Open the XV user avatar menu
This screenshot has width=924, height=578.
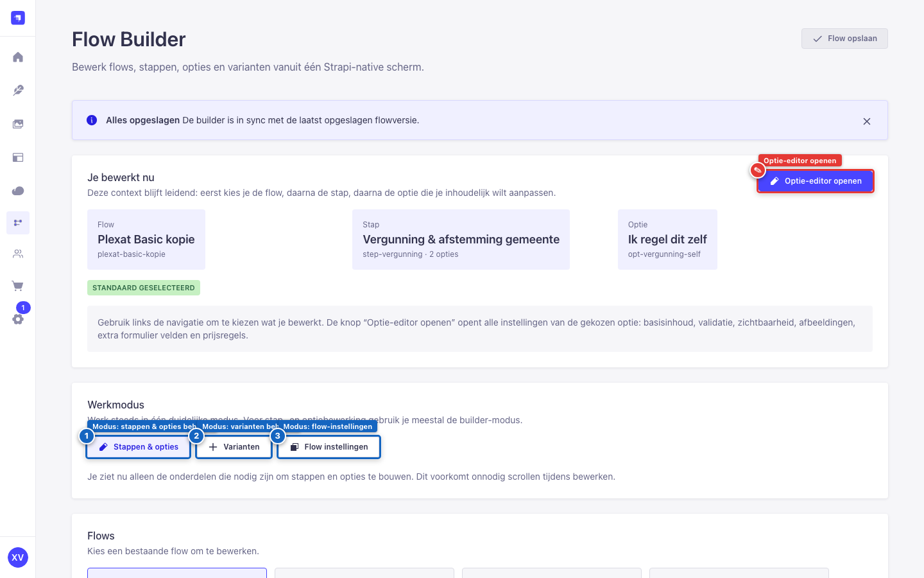coord(18,557)
